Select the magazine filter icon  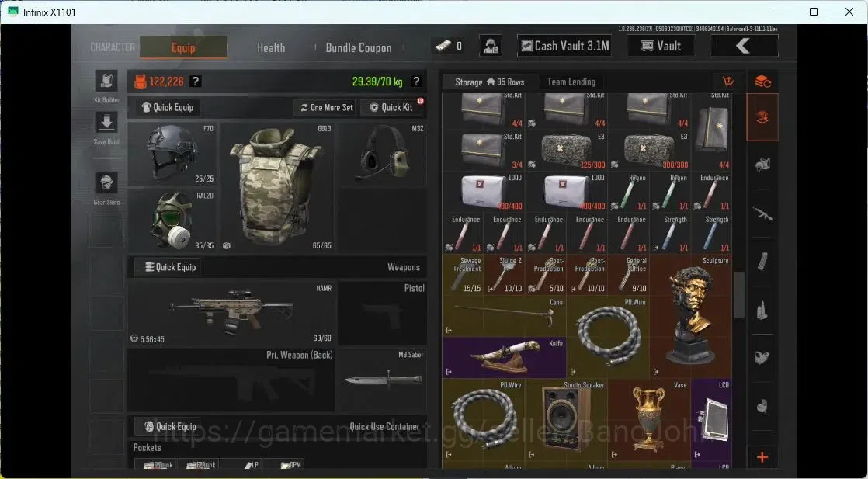click(x=762, y=262)
